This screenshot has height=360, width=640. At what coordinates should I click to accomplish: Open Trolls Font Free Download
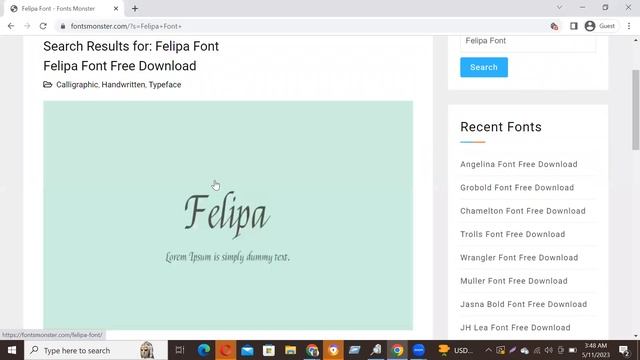[513, 234]
